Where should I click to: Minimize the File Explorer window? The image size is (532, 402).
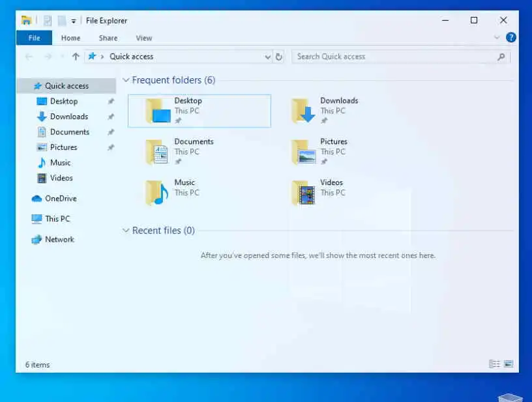[445, 21]
